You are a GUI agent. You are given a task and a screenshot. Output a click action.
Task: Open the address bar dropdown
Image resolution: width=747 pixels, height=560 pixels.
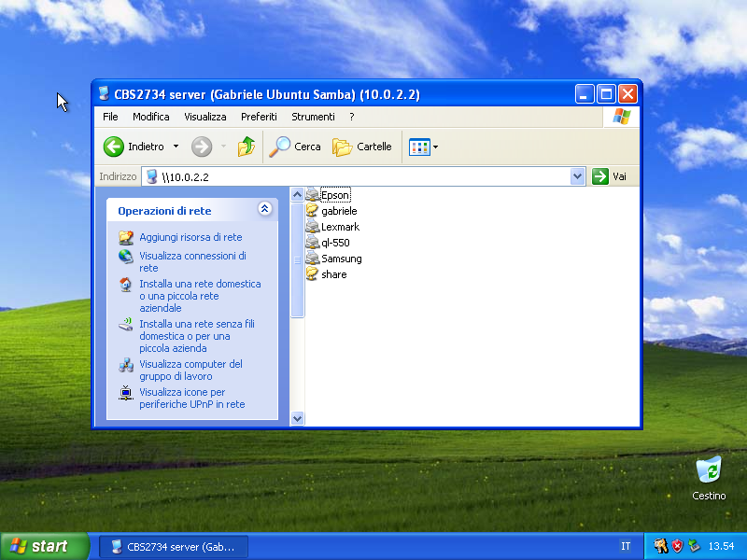click(x=576, y=176)
